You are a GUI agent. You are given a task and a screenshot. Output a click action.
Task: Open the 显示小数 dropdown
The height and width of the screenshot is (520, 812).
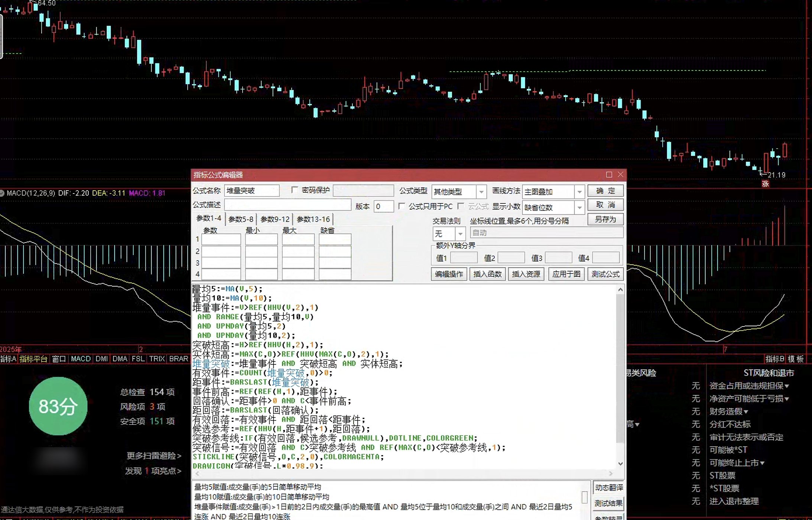(x=579, y=208)
